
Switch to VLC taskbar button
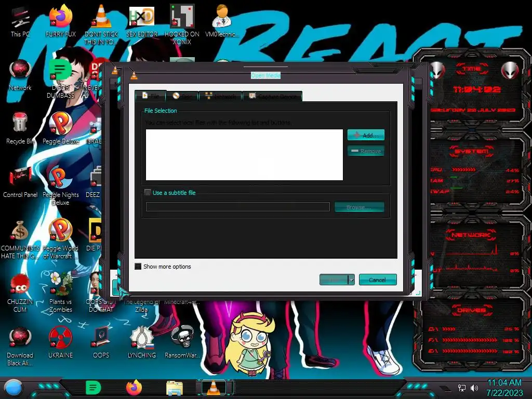(214, 388)
